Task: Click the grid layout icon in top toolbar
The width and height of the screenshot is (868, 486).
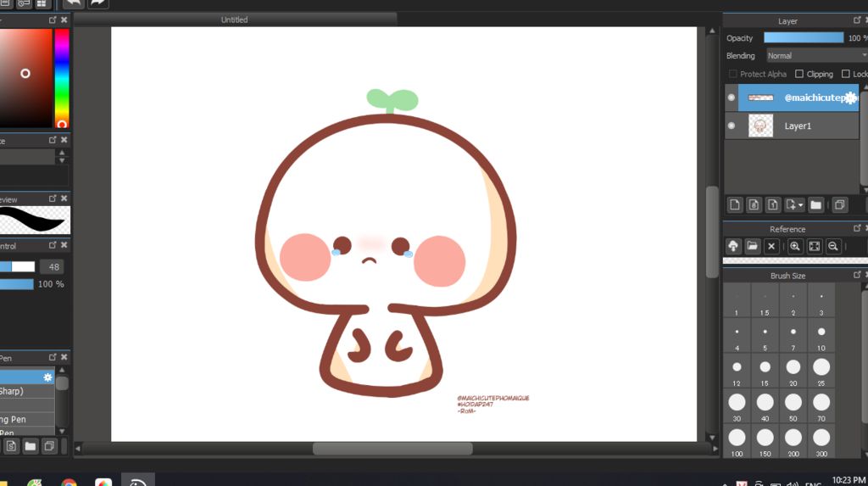Action: point(42,3)
